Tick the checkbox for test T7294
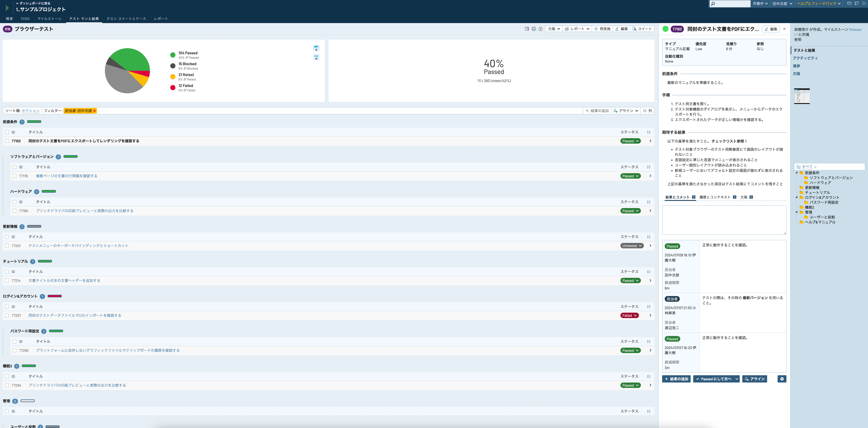 pos(7,385)
